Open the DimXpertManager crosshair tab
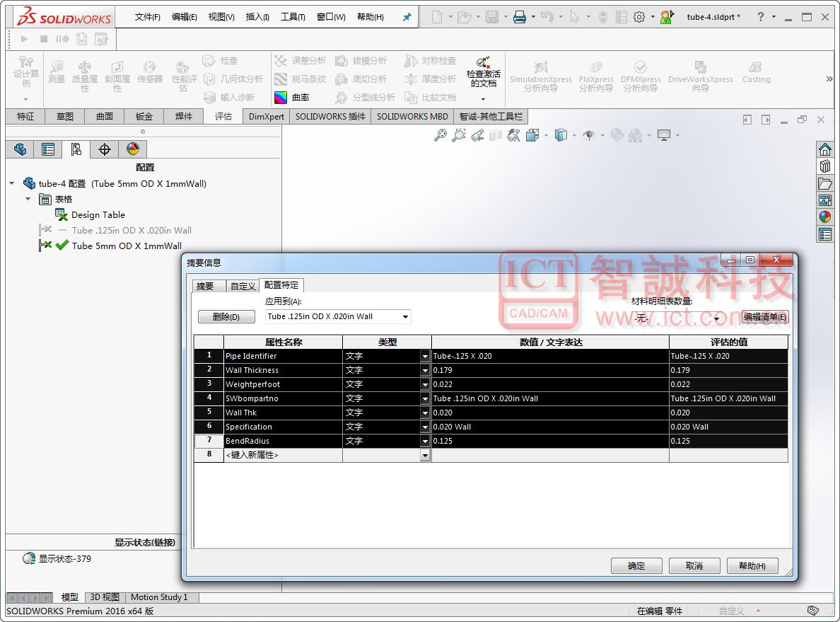Image resolution: width=840 pixels, height=622 pixels. tap(105, 149)
